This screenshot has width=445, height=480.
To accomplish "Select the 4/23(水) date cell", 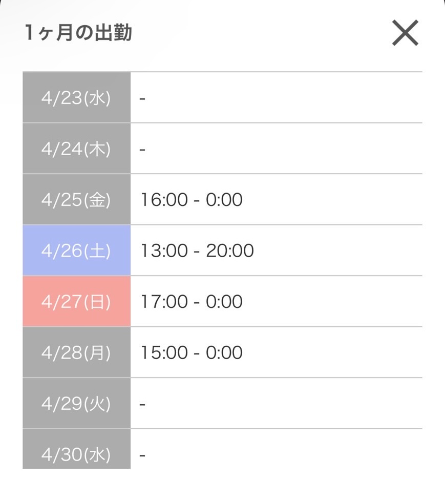I will click(77, 97).
